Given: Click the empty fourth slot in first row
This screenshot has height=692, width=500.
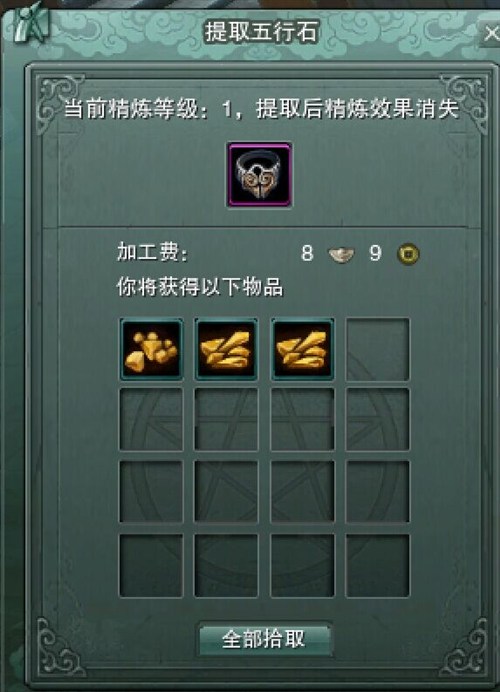Looking at the screenshot, I should click(378, 349).
